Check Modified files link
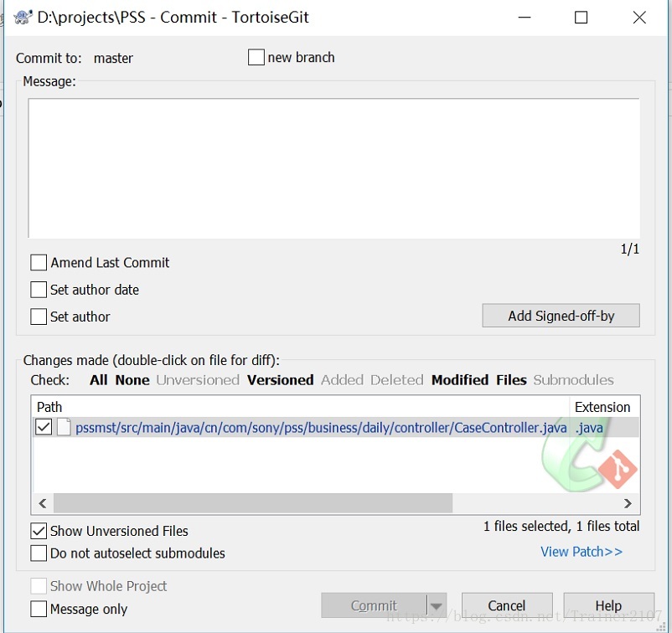 [460, 380]
